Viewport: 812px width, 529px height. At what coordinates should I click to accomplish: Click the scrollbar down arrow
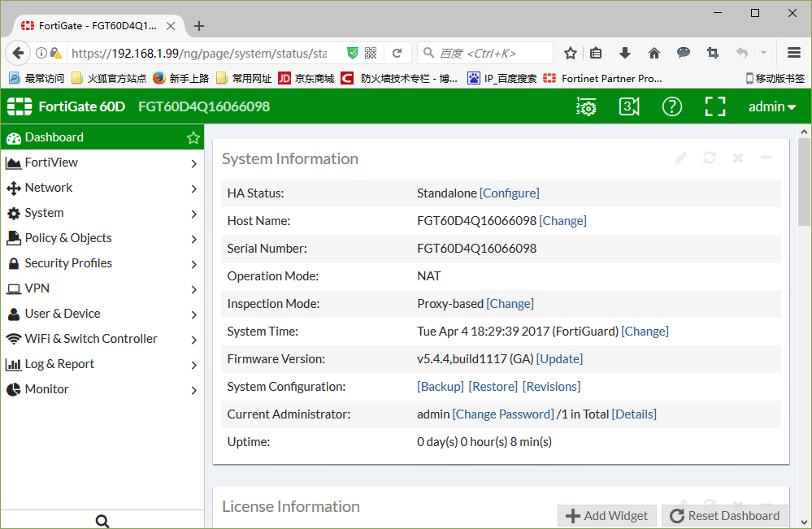pos(804,522)
